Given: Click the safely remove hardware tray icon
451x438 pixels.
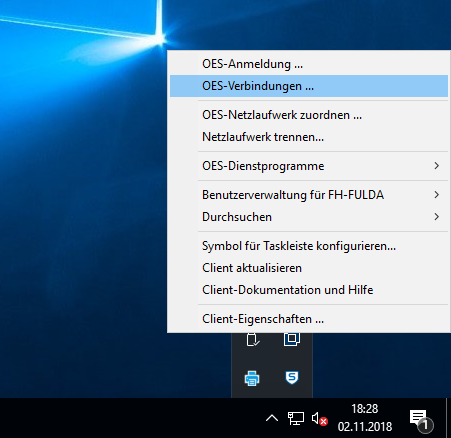Looking at the screenshot, I should coord(252,340).
